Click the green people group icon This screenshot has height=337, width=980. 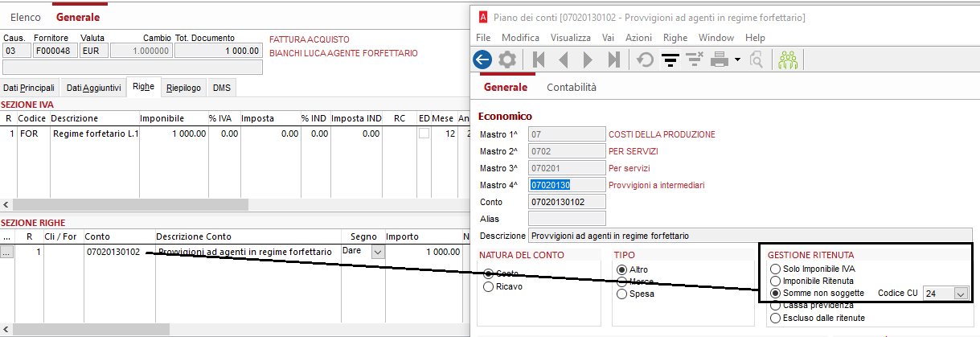click(788, 59)
